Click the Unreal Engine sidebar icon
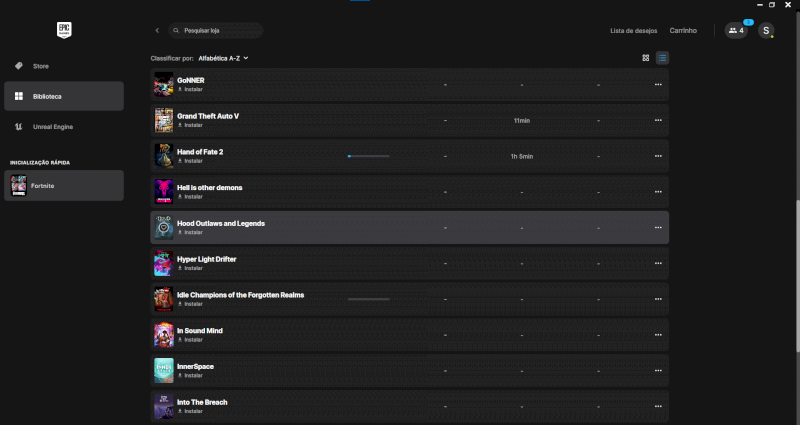The image size is (800, 425). click(x=19, y=127)
